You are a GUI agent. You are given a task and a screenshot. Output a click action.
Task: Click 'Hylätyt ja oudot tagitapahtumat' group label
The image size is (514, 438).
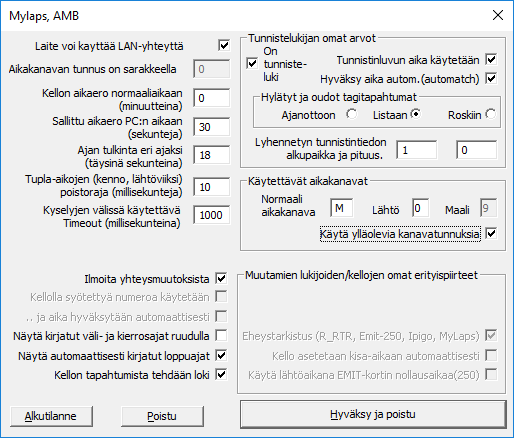pyautogui.click(x=339, y=97)
